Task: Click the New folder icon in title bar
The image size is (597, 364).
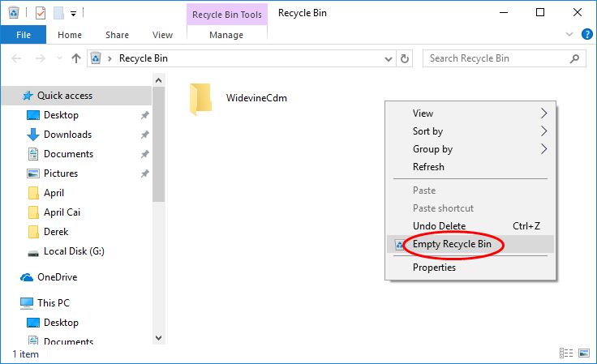Action: [58, 13]
